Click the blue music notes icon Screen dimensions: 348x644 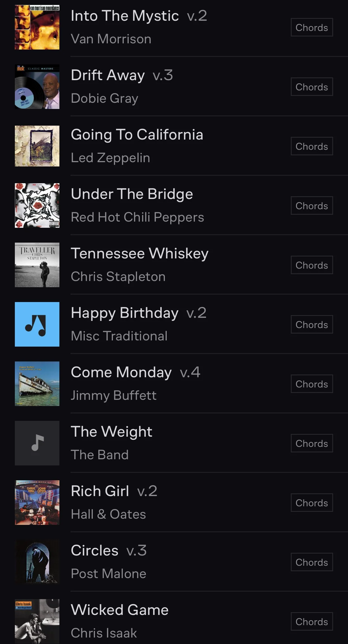tap(37, 324)
